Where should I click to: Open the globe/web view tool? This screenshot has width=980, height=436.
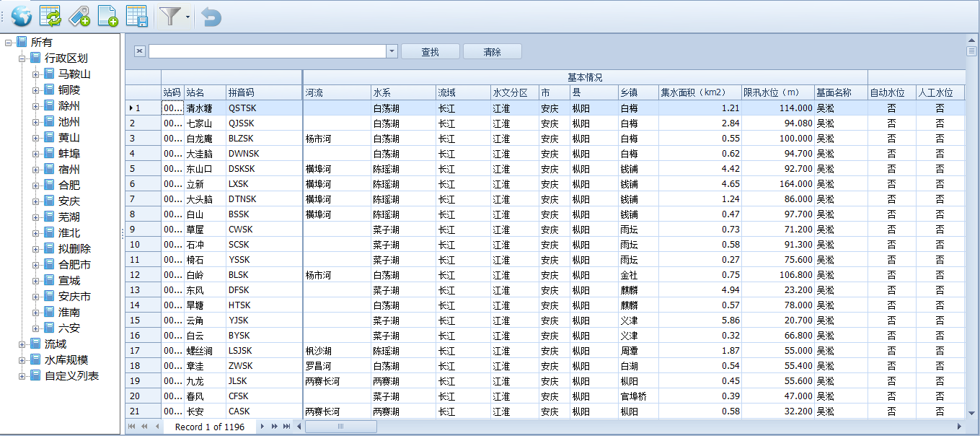point(20,15)
